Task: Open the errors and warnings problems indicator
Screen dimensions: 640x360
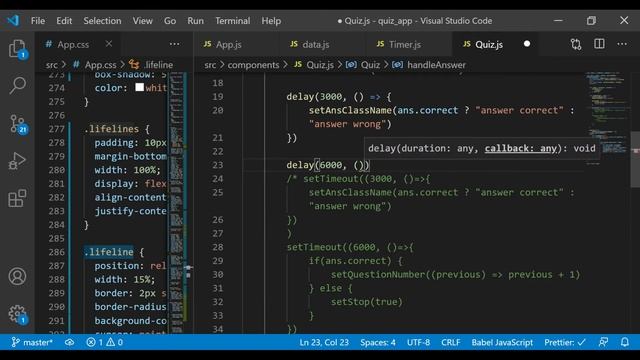Action: click(104, 342)
